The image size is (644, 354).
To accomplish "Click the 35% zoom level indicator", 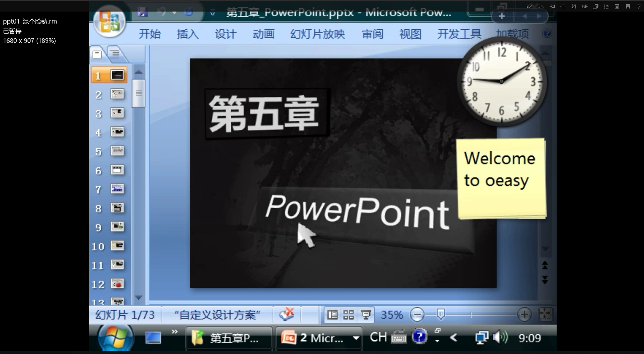I will click(x=392, y=315).
